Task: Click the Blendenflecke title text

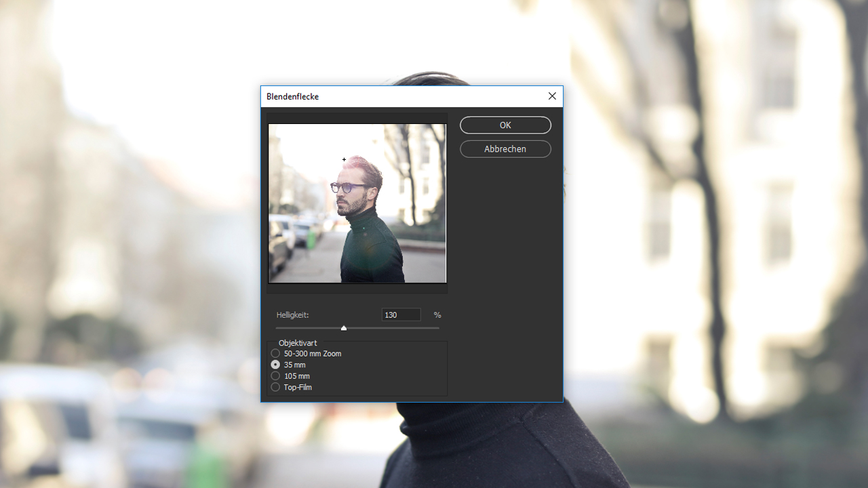Action: click(x=292, y=97)
